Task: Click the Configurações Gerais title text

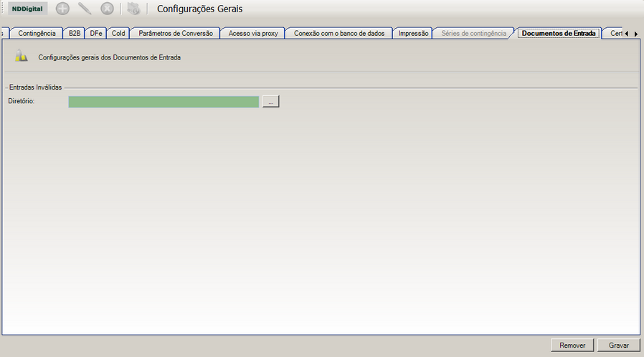Action: pyautogui.click(x=199, y=9)
